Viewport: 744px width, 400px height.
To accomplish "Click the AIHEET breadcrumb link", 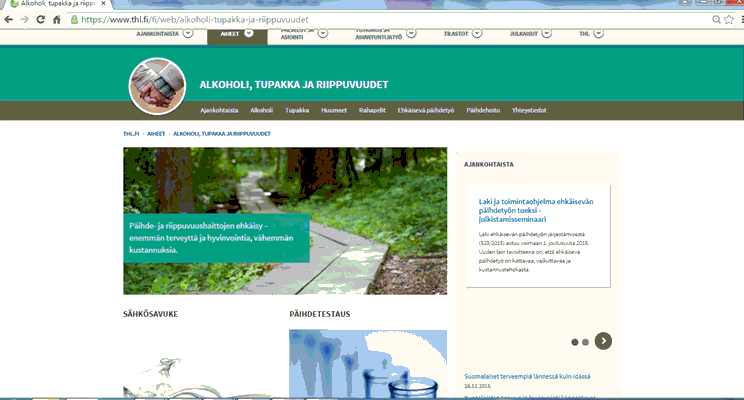I will tap(156, 134).
